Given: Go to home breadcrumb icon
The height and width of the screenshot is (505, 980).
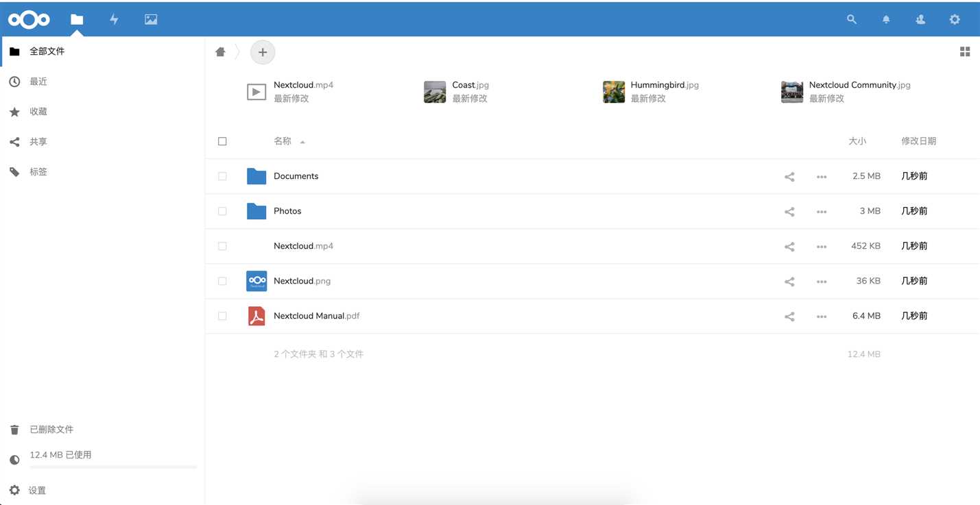Looking at the screenshot, I should 220,52.
